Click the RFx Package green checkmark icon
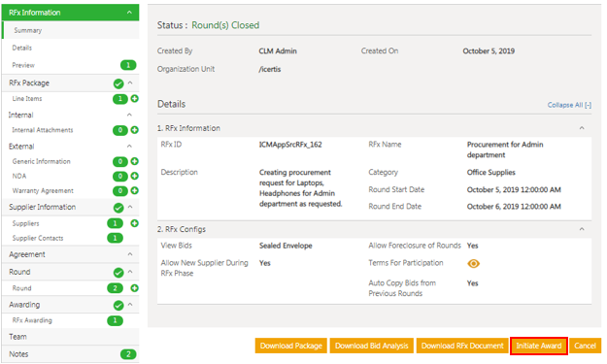Viewport: 607px width, 364px height. [x=118, y=83]
